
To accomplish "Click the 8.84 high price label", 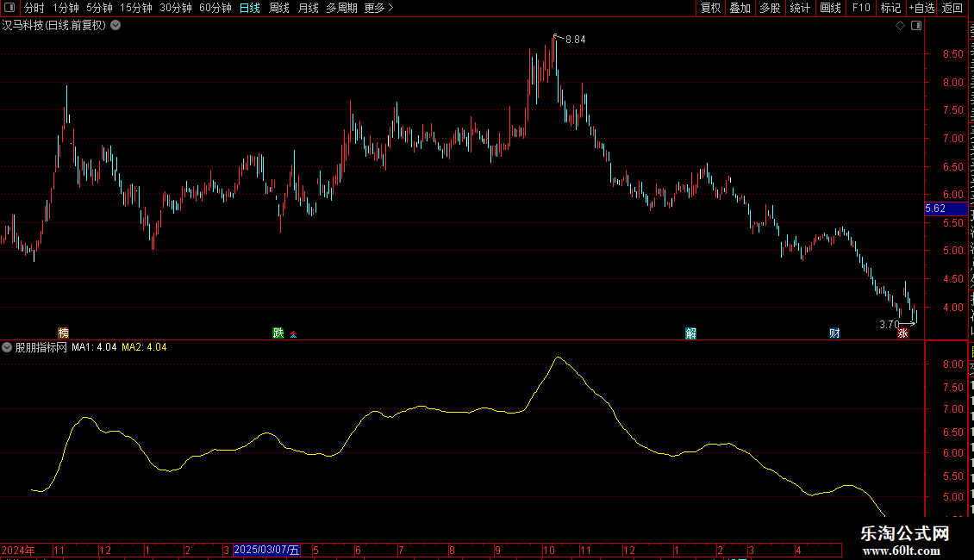I will 575,40.
